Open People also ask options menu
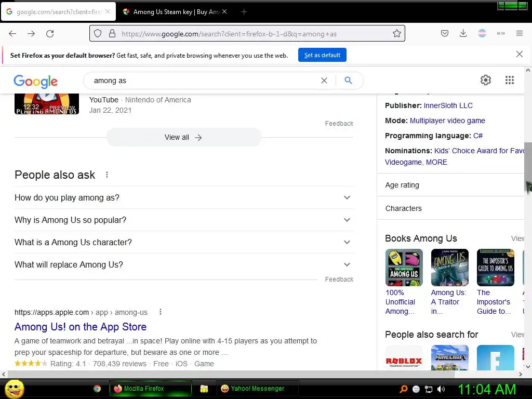This screenshot has height=399, width=532. click(107, 175)
